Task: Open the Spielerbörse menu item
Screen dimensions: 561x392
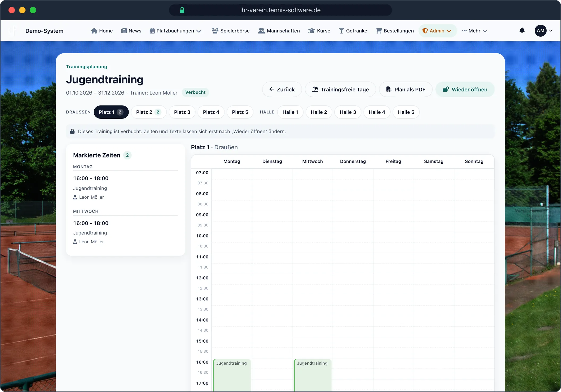Action: [x=231, y=31]
